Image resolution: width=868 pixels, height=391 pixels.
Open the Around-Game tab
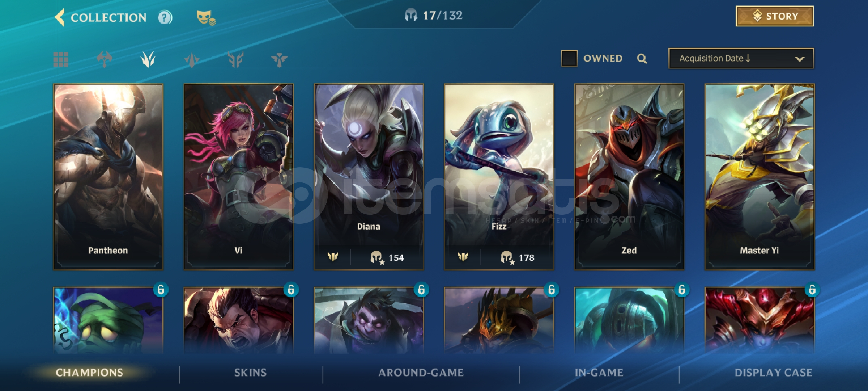421,373
